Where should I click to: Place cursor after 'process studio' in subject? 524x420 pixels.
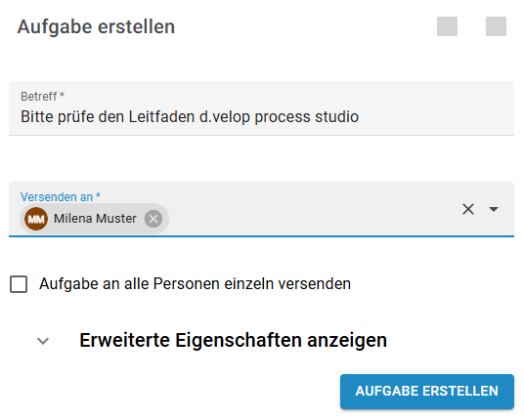click(x=360, y=117)
